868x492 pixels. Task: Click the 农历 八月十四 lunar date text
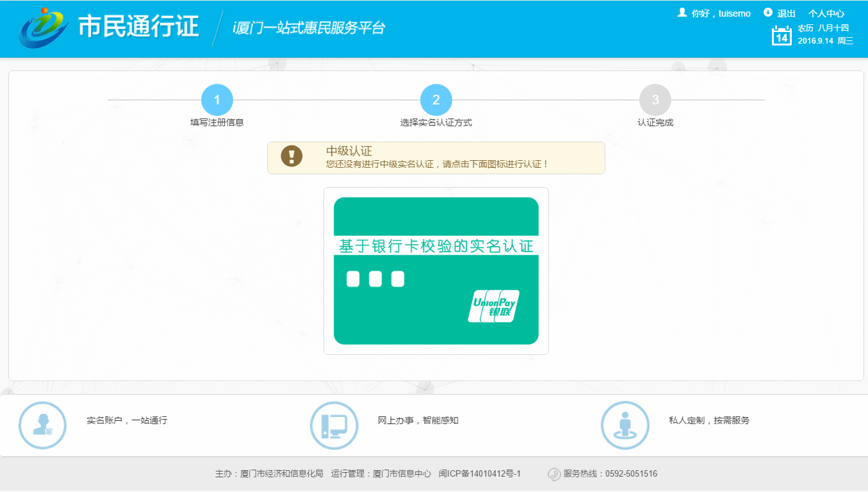(x=823, y=28)
